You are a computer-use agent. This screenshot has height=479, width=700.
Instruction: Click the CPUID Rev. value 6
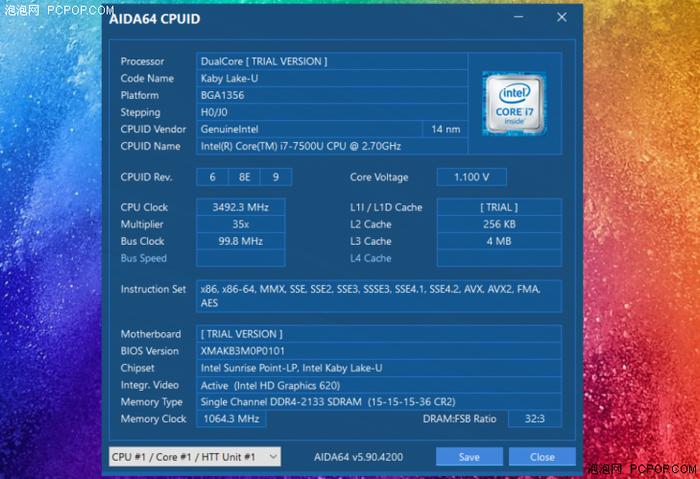212,177
